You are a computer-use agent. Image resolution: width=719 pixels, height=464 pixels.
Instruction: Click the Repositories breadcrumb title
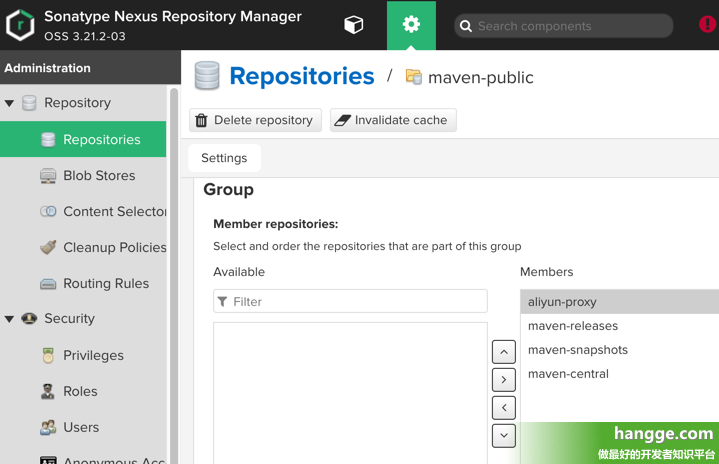click(x=302, y=76)
